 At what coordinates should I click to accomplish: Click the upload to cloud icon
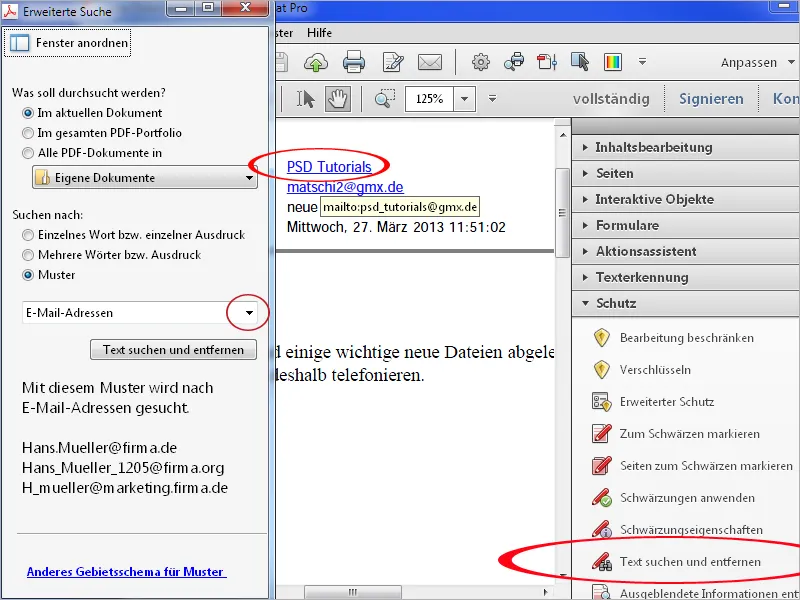coord(316,62)
